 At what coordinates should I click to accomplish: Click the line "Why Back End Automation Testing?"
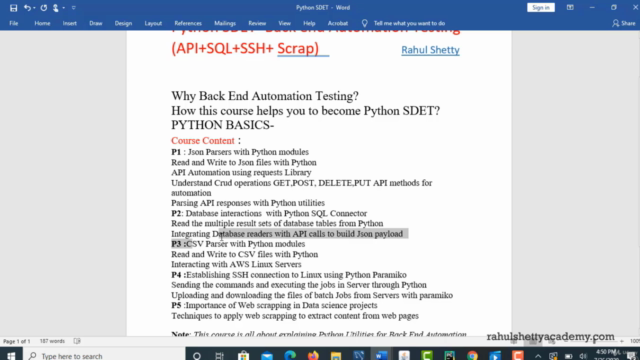coord(264,96)
